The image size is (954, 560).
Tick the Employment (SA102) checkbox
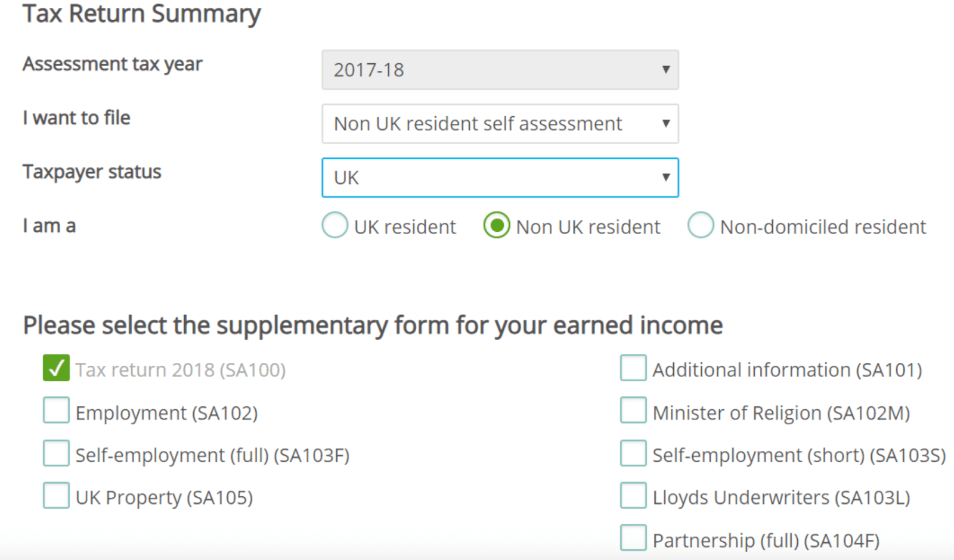(x=56, y=411)
